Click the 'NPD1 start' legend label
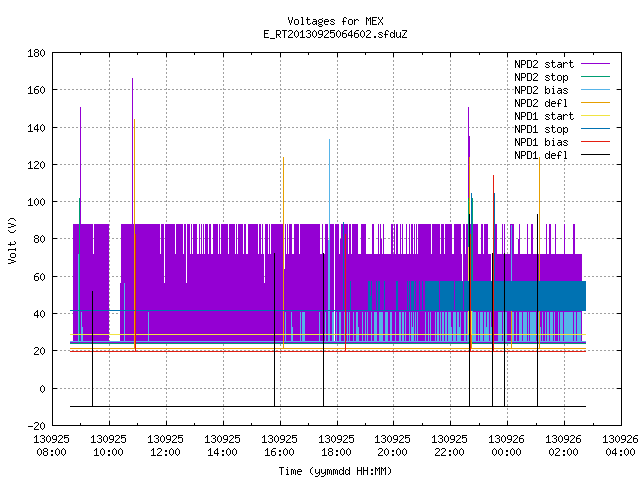 (x=544, y=116)
